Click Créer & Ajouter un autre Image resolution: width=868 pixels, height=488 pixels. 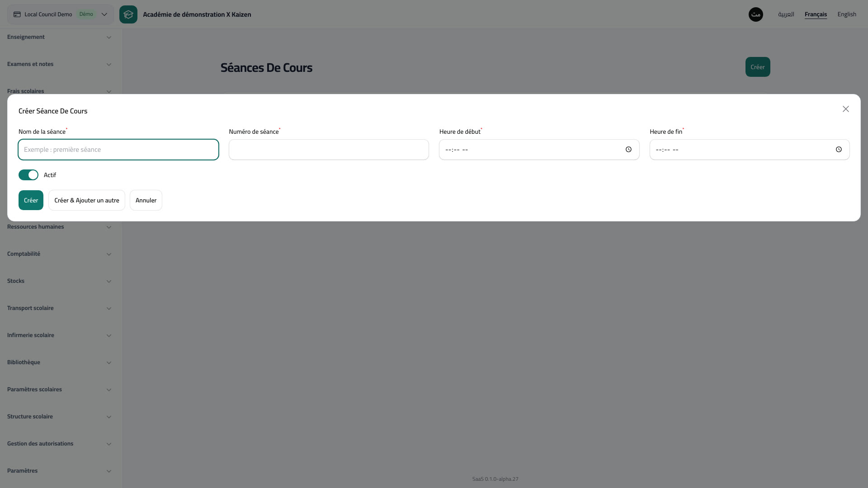pyautogui.click(x=87, y=200)
